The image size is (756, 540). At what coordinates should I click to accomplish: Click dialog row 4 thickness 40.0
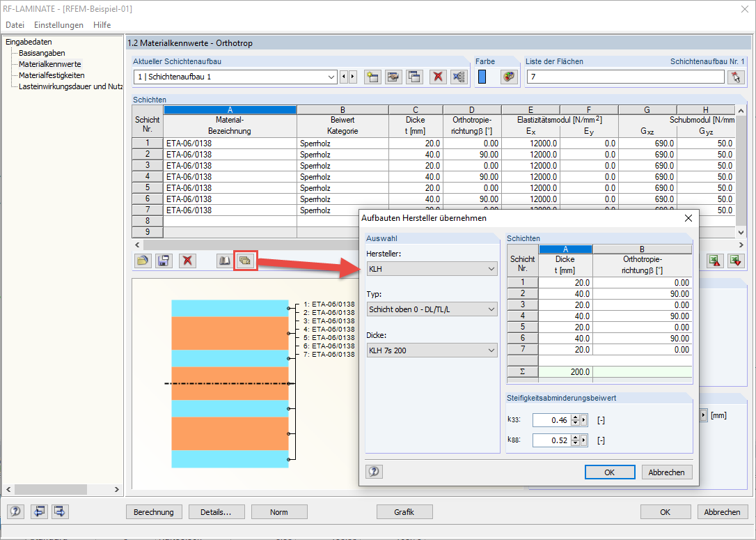(565, 316)
